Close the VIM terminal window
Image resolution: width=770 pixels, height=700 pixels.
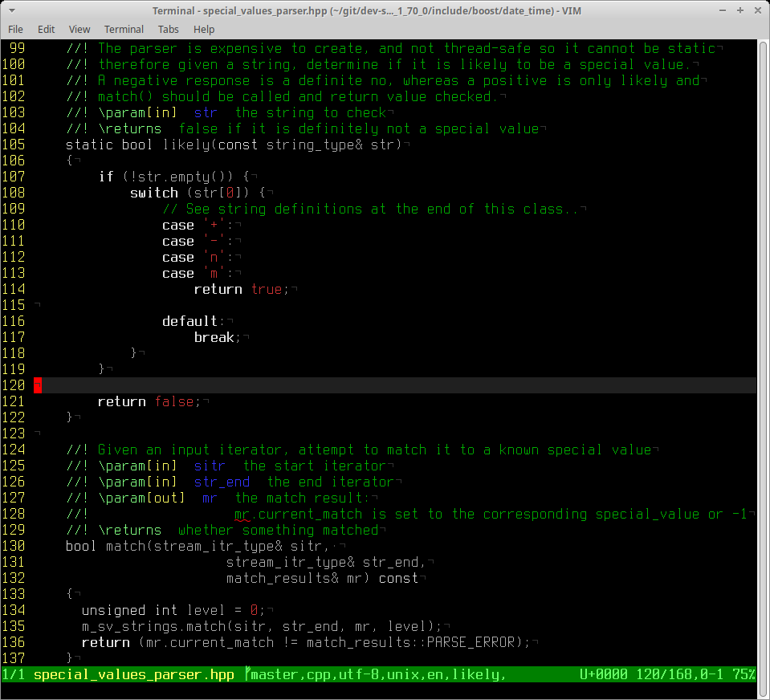pyautogui.click(x=758, y=10)
